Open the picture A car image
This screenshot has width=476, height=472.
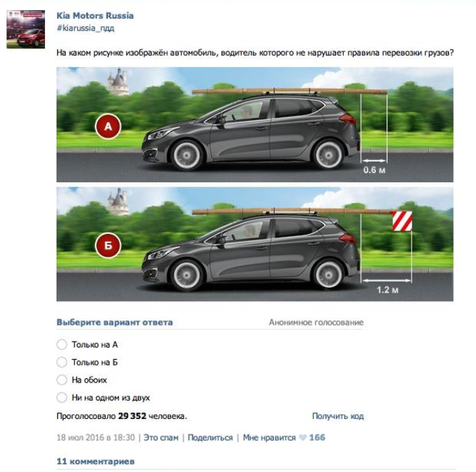coord(254,124)
